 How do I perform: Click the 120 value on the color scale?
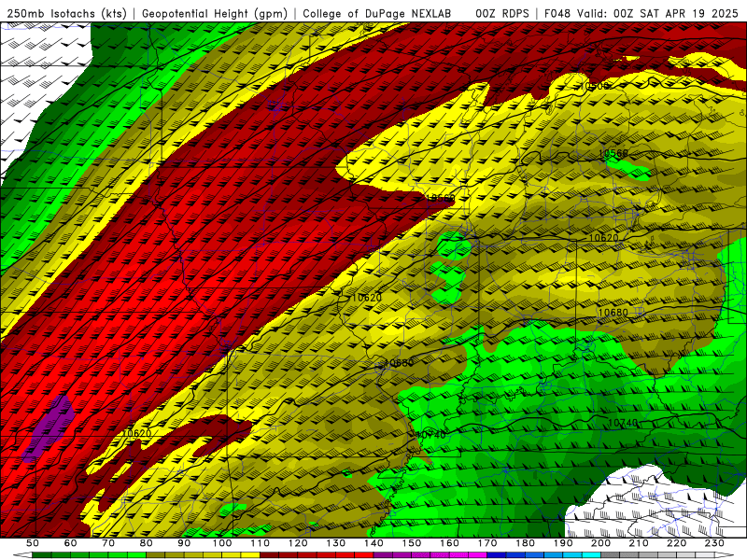pyautogui.click(x=298, y=543)
